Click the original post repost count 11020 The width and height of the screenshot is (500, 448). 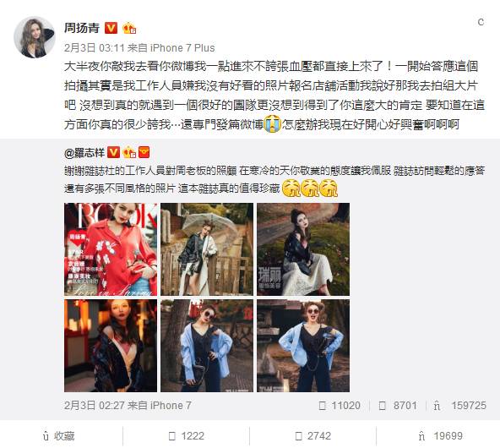click(x=340, y=406)
